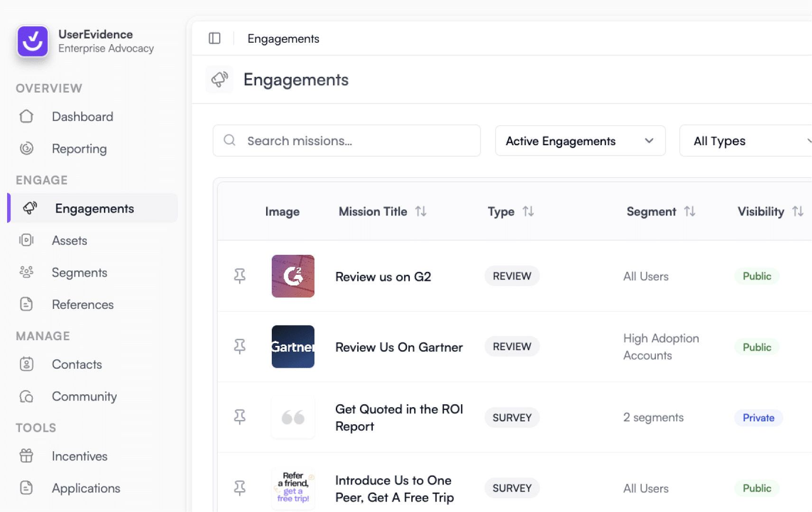Navigate to Segments page
This screenshot has height=512, width=812.
pyautogui.click(x=79, y=273)
